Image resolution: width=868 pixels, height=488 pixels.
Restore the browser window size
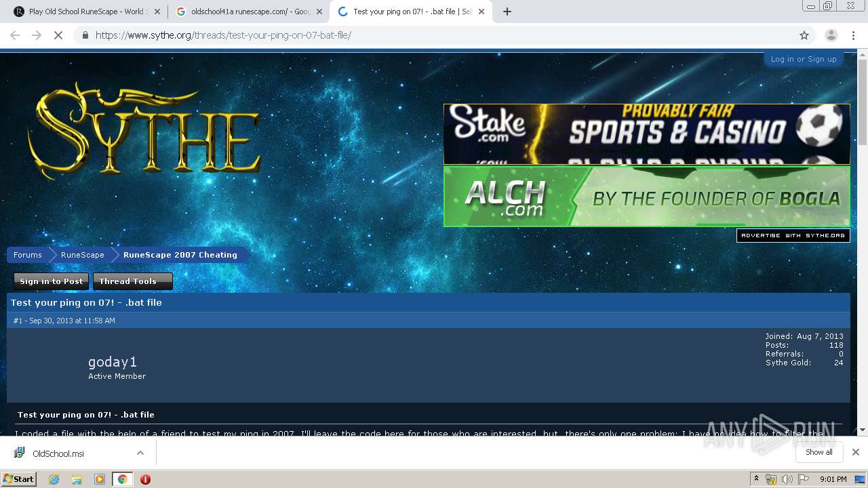point(827,6)
